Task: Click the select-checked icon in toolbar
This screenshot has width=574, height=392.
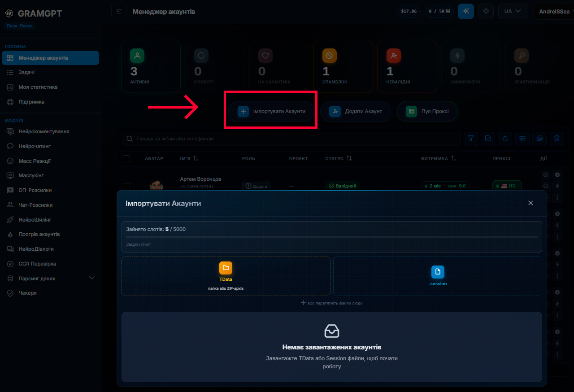Action: 488,139
